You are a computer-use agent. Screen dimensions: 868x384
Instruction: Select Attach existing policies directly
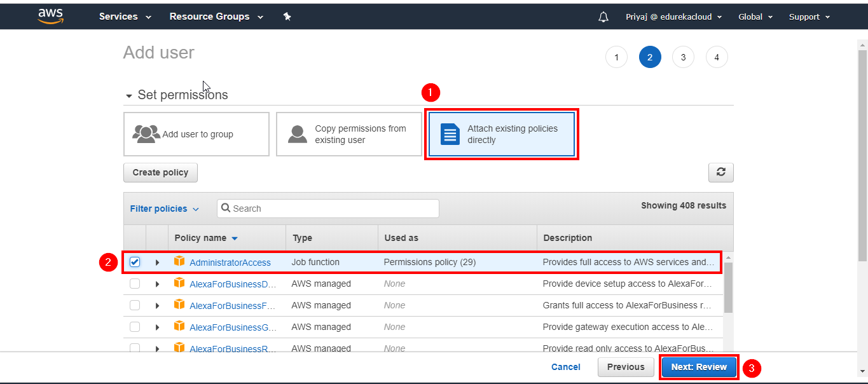(x=502, y=134)
